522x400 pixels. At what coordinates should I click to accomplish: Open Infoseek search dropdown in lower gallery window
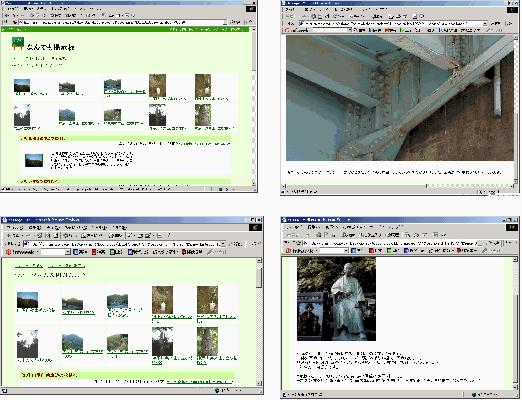pos(68,252)
